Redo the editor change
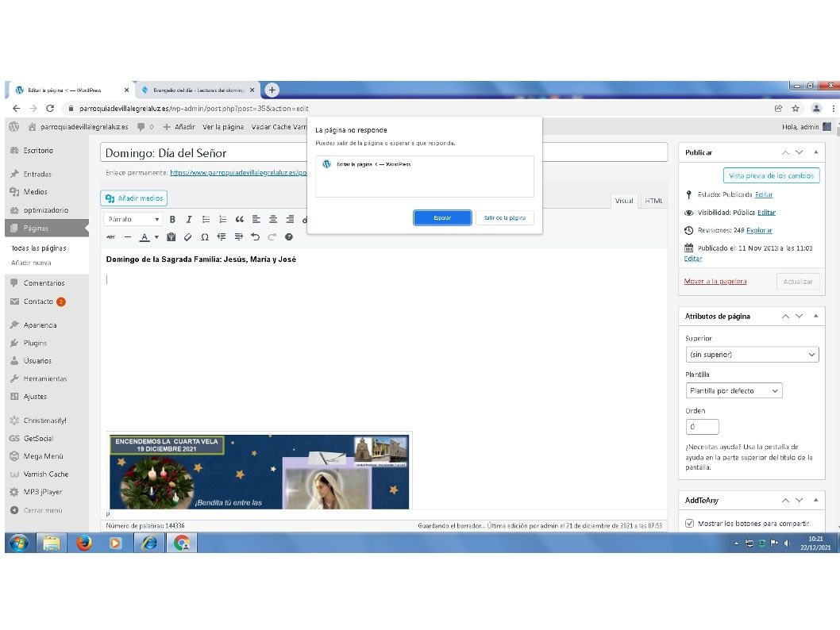 click(272, 236)
